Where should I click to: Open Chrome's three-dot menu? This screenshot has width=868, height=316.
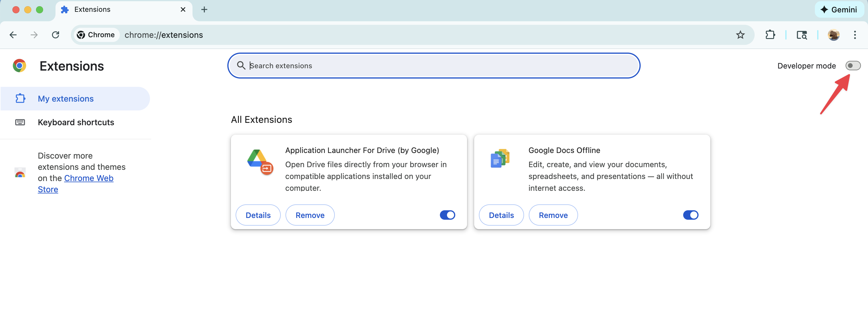point(854,35)
